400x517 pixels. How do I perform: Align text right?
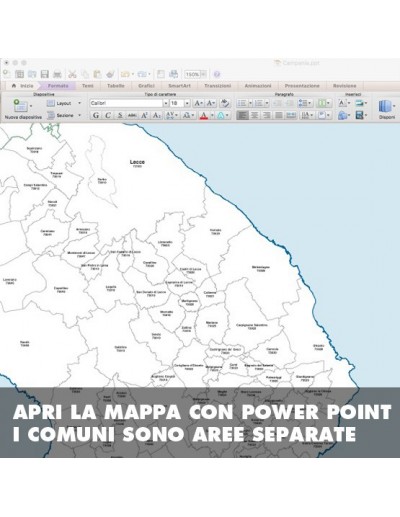click(267, 115)
